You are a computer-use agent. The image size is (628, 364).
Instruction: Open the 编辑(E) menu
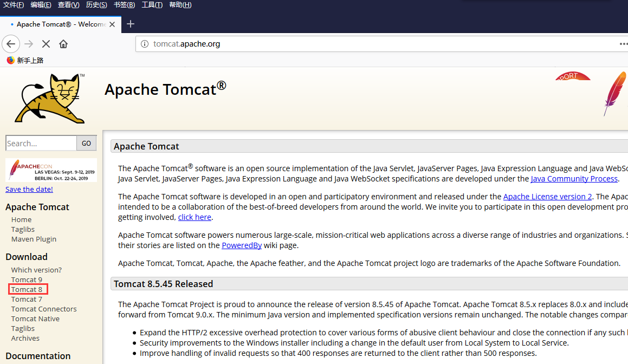(41, 5)
